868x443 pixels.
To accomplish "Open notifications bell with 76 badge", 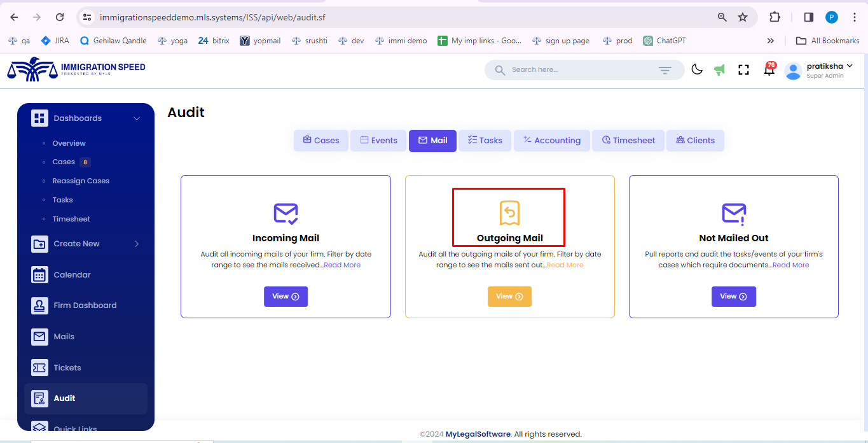I will coord(769,69).
